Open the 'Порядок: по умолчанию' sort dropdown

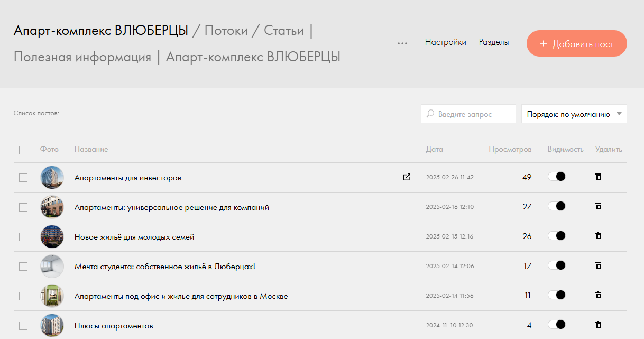pyautogui.click(x=574, y=114)
